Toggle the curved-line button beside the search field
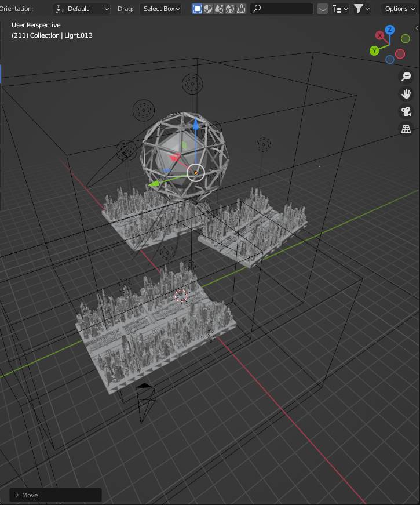420x505 pixels. (x=323, y=9)
